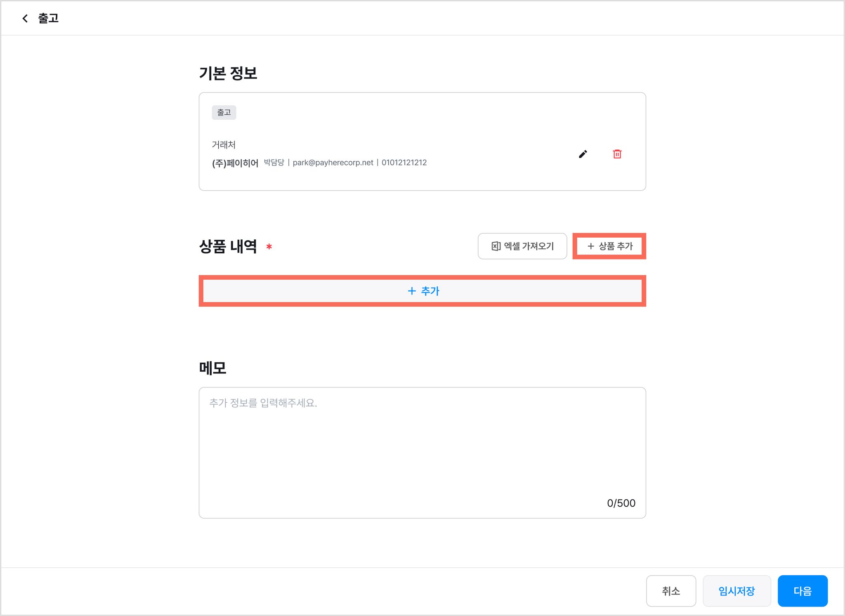The image size is (845, 616).
Task: Click the 엑셀 가져오기 button
Action: (522, 246)
